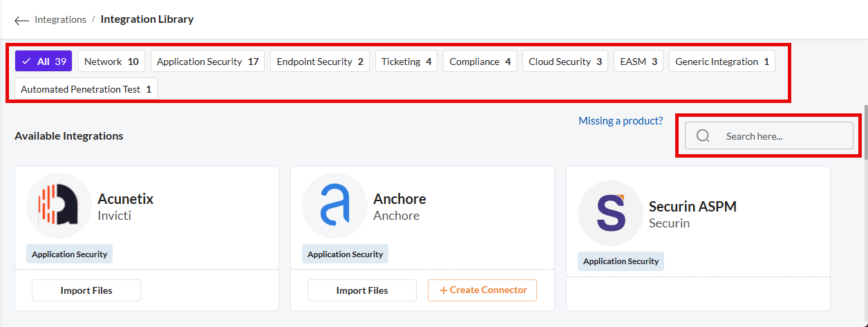Show Ticketing integrations
The image size is (868, 327).
(406, 62)
